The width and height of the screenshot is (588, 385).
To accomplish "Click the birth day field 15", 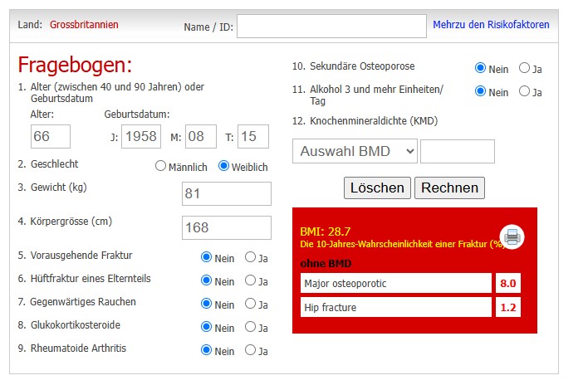I will [x=253, y=136].
